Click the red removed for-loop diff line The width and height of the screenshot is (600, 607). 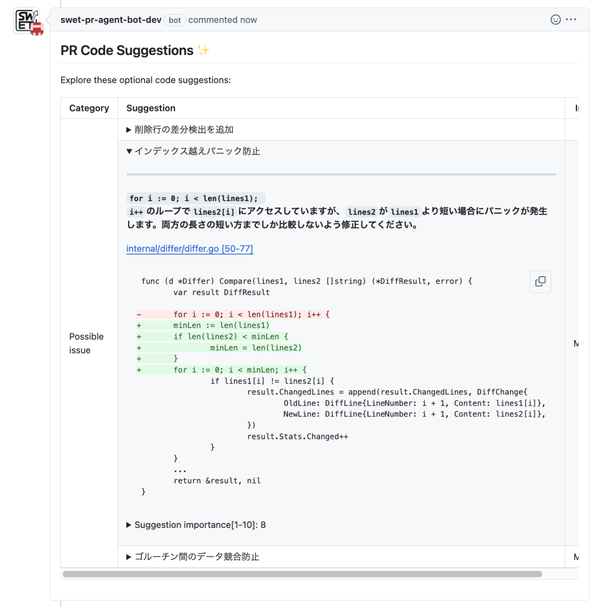point(250,314)
